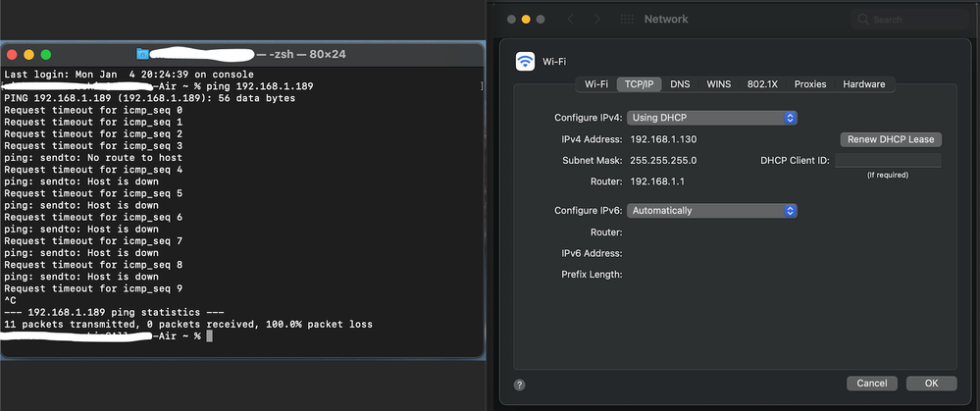Switch to the 802.1X tab
Viewport: 980px width, 411px height.
click(x=762, y=84)
